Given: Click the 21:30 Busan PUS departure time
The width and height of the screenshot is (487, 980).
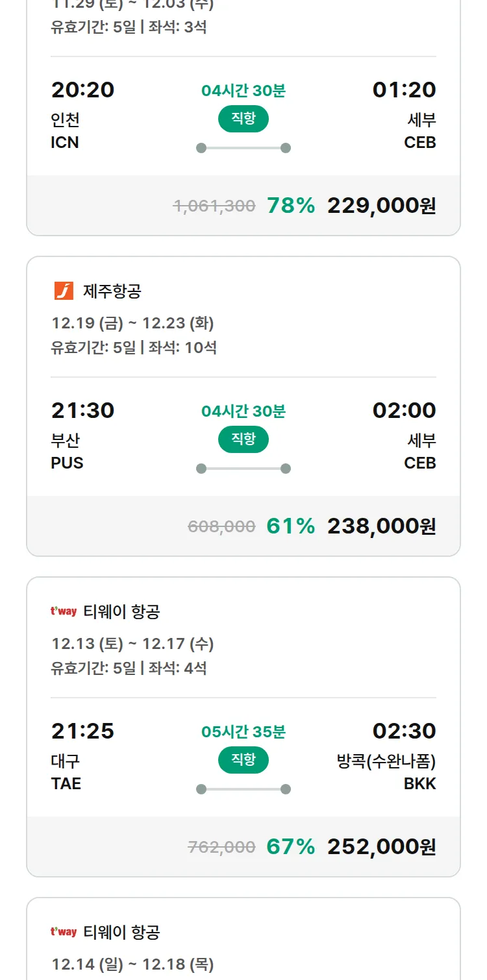Looking at the screenshot, I should 82,411.
